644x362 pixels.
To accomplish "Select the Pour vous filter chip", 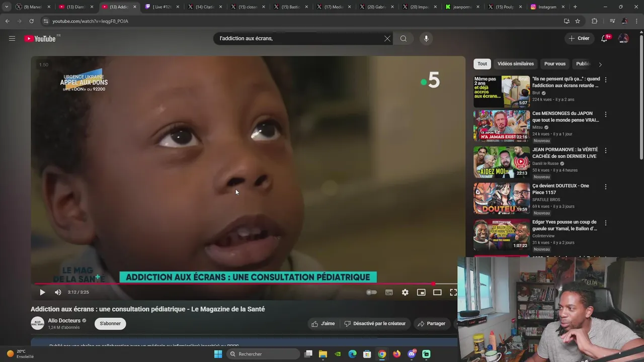I will [x=555, y=64].
